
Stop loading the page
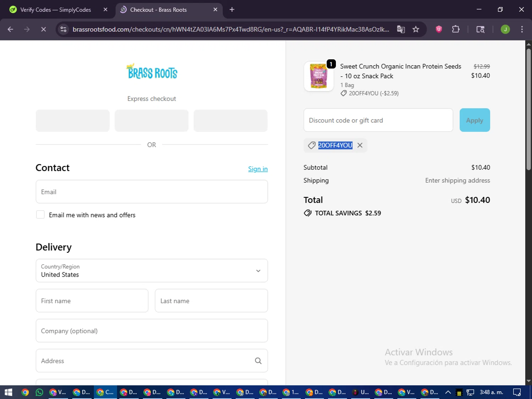[x=43, y=29]
